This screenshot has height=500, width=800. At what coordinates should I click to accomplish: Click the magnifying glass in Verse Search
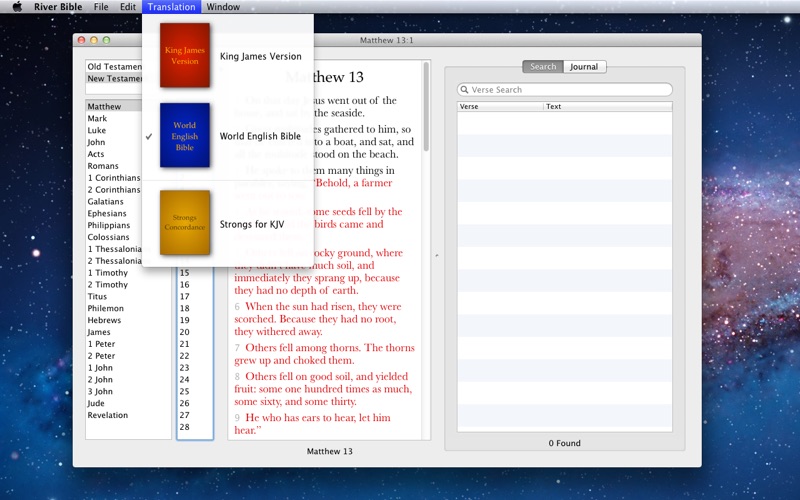[465, 90]
